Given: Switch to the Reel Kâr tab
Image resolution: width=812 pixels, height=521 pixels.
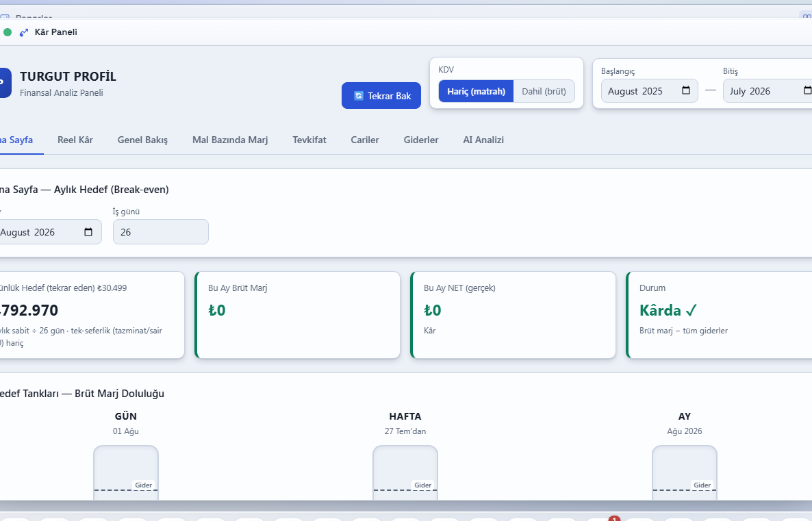Looking at the screenshot, I should pyautogui.click(x=75, y=140).
